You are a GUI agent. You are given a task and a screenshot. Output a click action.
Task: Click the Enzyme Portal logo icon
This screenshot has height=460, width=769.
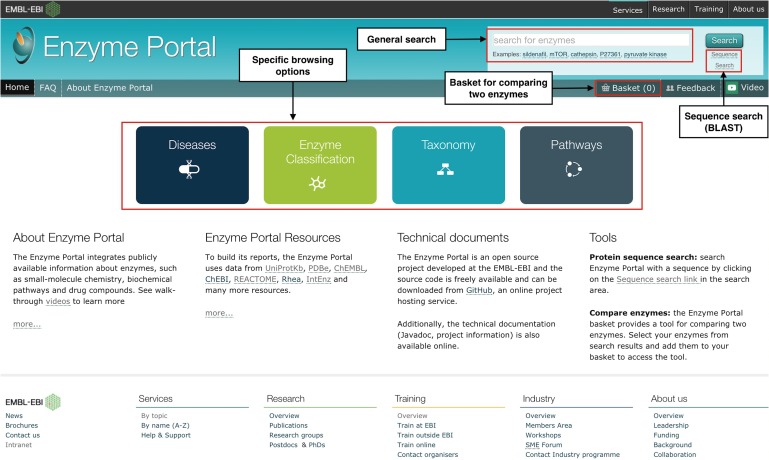tap(24, 45)
